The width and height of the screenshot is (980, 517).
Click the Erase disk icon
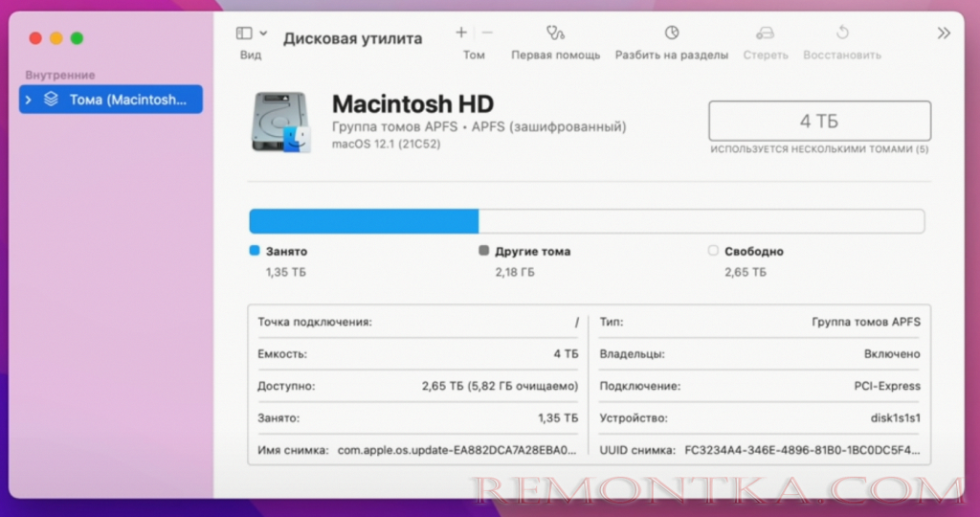(765, 33)
